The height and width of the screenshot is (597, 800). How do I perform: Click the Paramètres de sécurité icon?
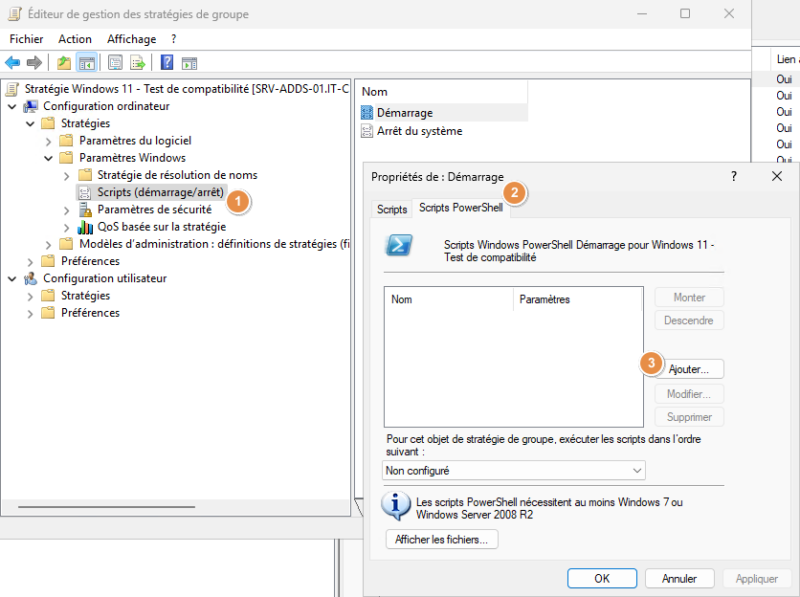click(x=85, y=210)
